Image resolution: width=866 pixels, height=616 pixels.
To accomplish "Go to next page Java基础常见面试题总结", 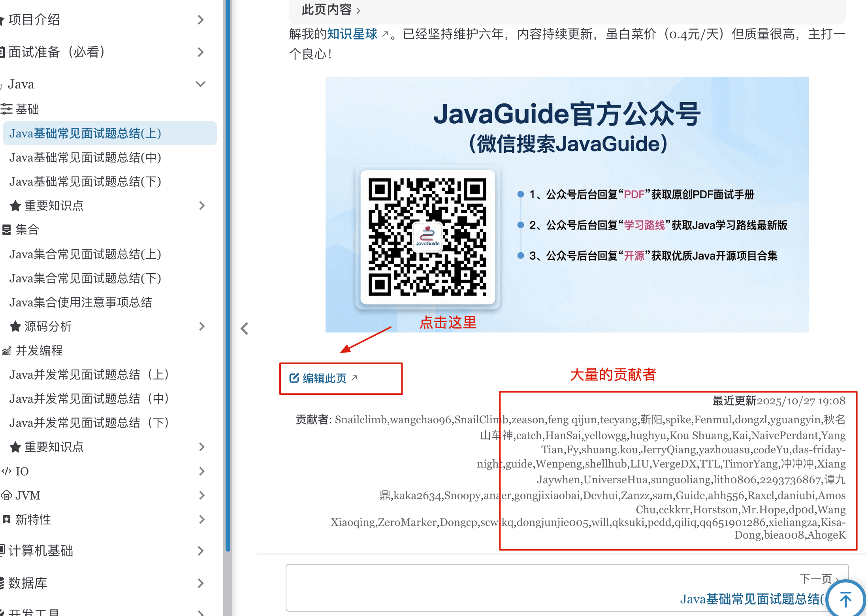I will coord(751,599).
